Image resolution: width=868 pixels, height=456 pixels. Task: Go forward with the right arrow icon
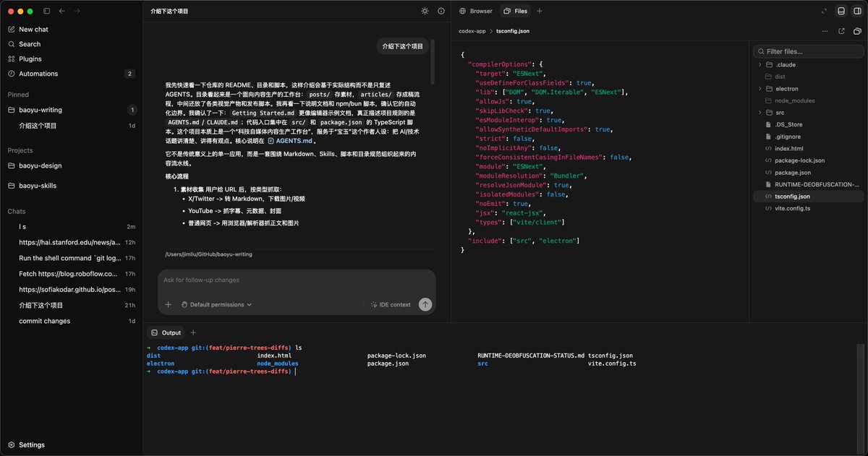pos(77,11)
